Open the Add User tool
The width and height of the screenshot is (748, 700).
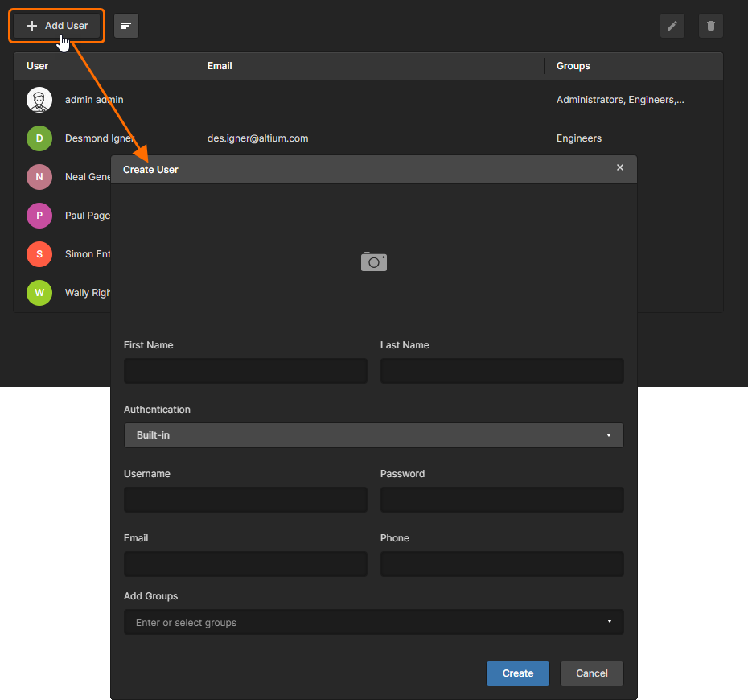pos(56,26)
